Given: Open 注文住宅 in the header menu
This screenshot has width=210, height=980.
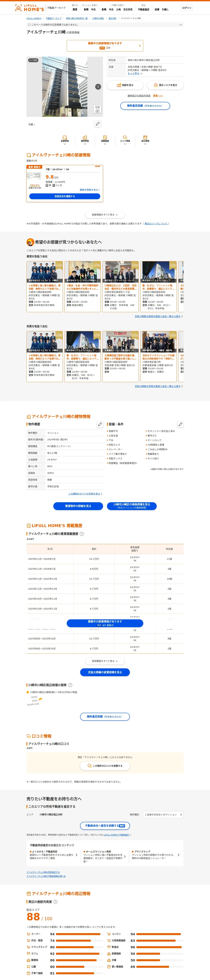Looking at the screenshot, I should pyautogui.click(x=128, y=9).
